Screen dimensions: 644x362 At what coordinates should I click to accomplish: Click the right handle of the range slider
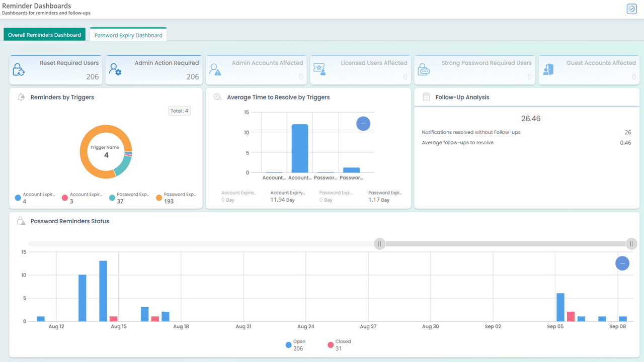(631, 244)
